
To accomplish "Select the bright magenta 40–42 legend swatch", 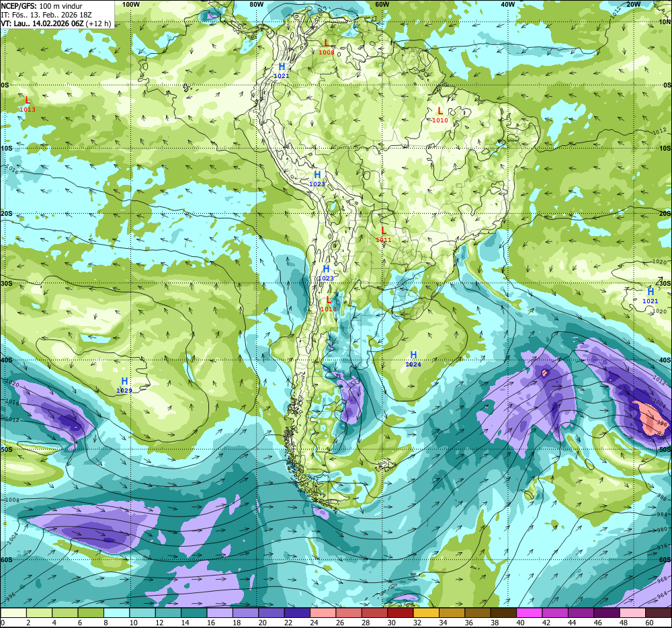I will [530, 613].
